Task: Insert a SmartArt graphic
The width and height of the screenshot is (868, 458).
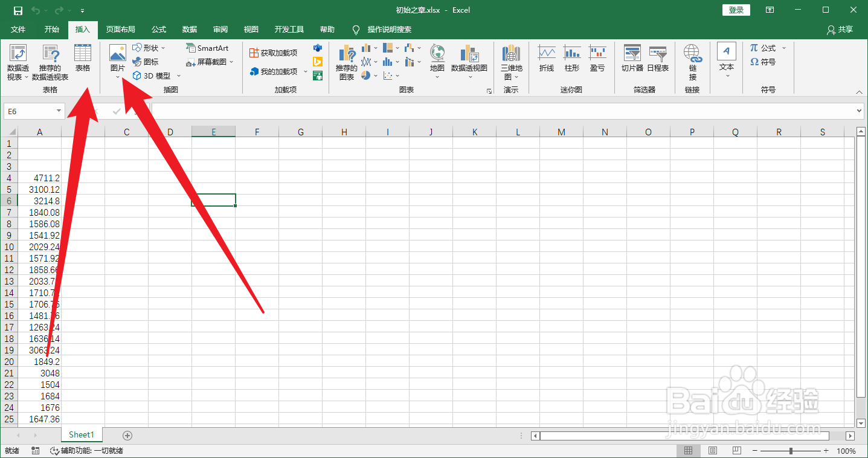Action: coord(207,48)
